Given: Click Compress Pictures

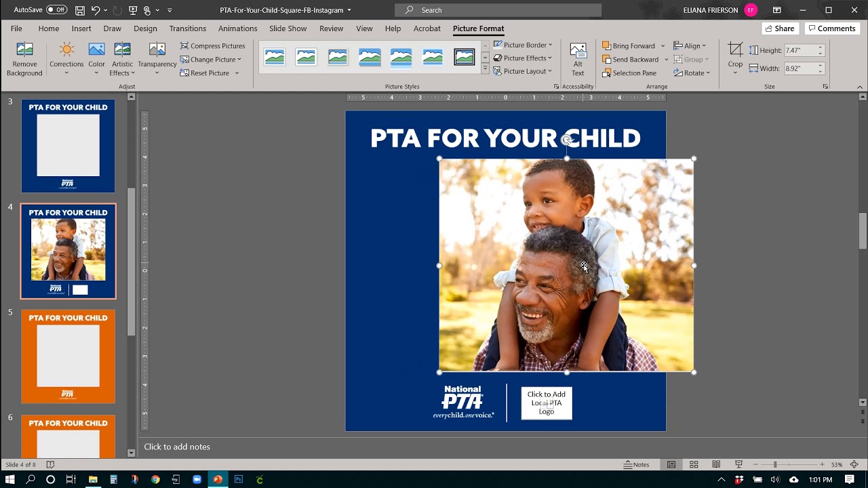Looking at the screenshot, I should coord(212,45).
